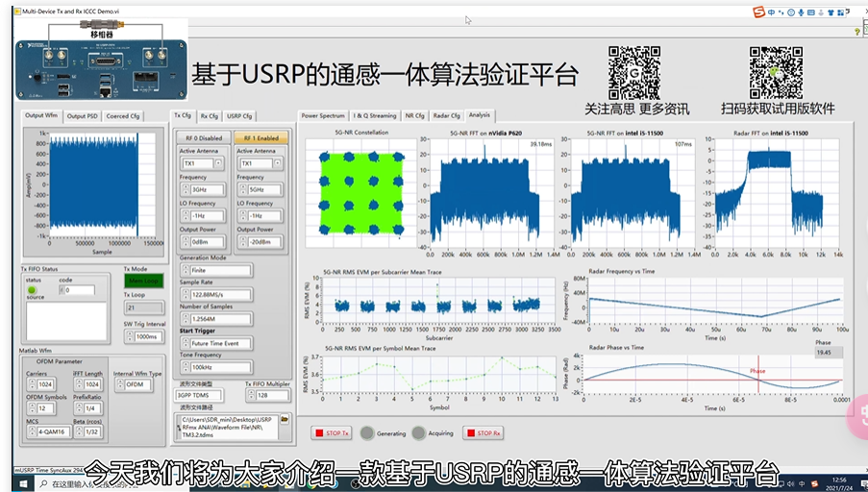Open the Beta (rcos) 1/32 selector
Image resolution: width=868 pixels, height=492 pixels.
click(x=88, y=431)
